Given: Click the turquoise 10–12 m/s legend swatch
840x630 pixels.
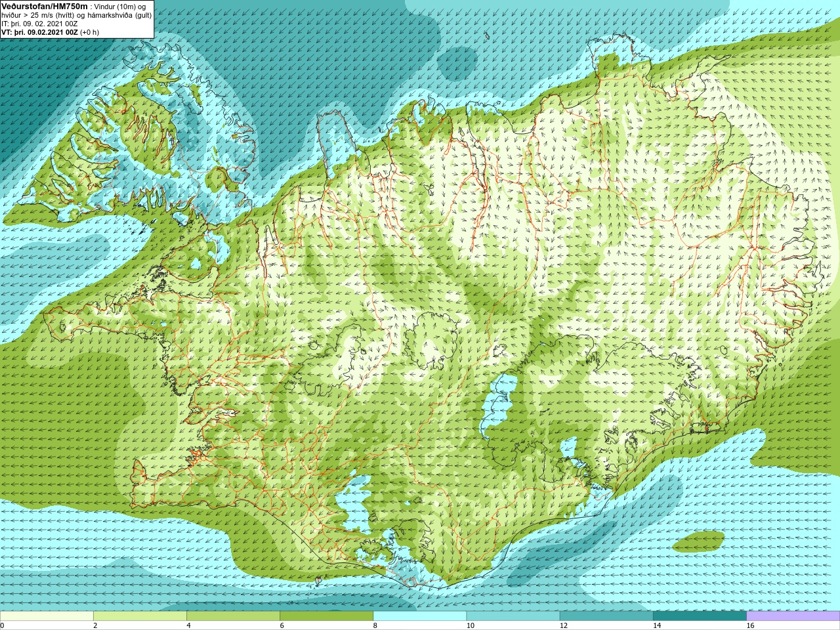Looking at the screenshot, I should coord(513,616).
